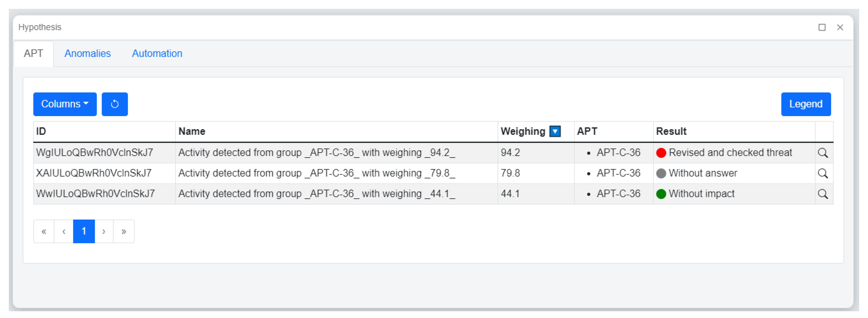Click the green Without impact dot
This screenshot has width=868, height=318.
pyautogui.click(x=661, y=194)
